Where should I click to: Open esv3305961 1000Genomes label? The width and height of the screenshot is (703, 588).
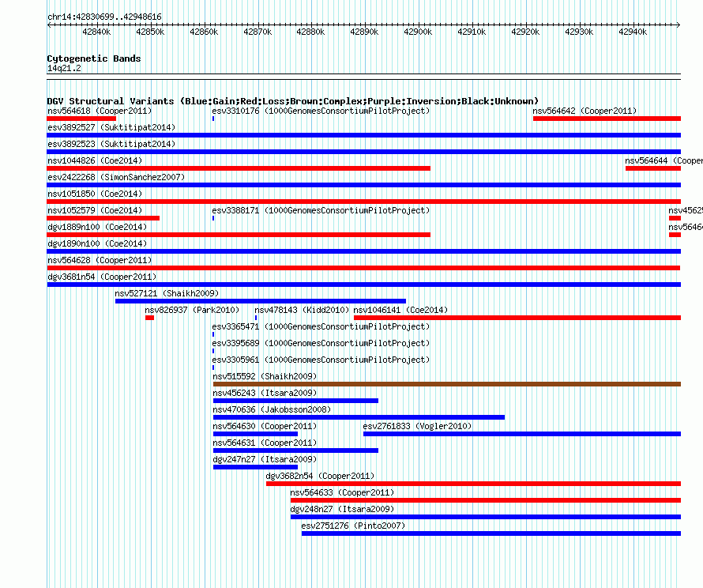[x=321, y=360]
